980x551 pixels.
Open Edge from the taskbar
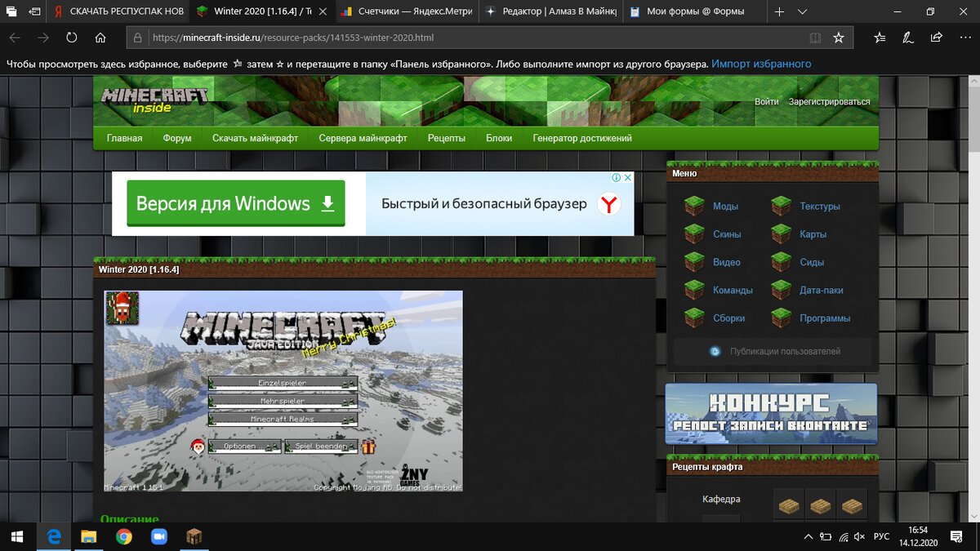pyautogui.click(x=55, y=536)
